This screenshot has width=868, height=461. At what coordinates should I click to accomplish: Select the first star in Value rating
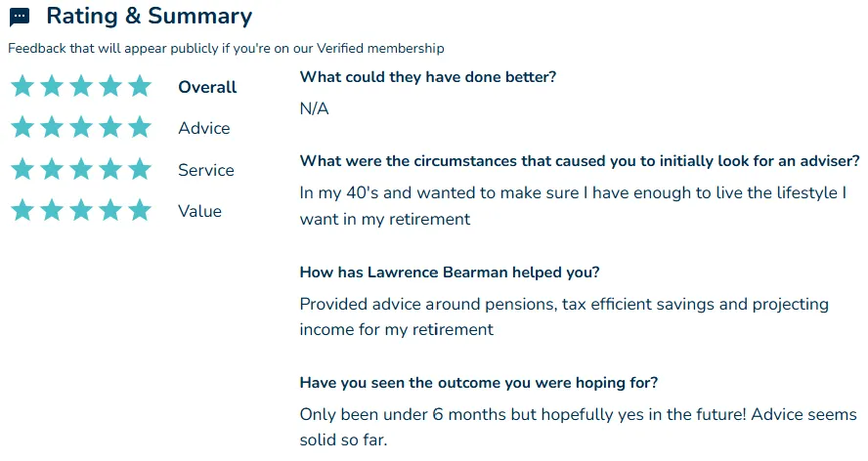pos(22,210)
